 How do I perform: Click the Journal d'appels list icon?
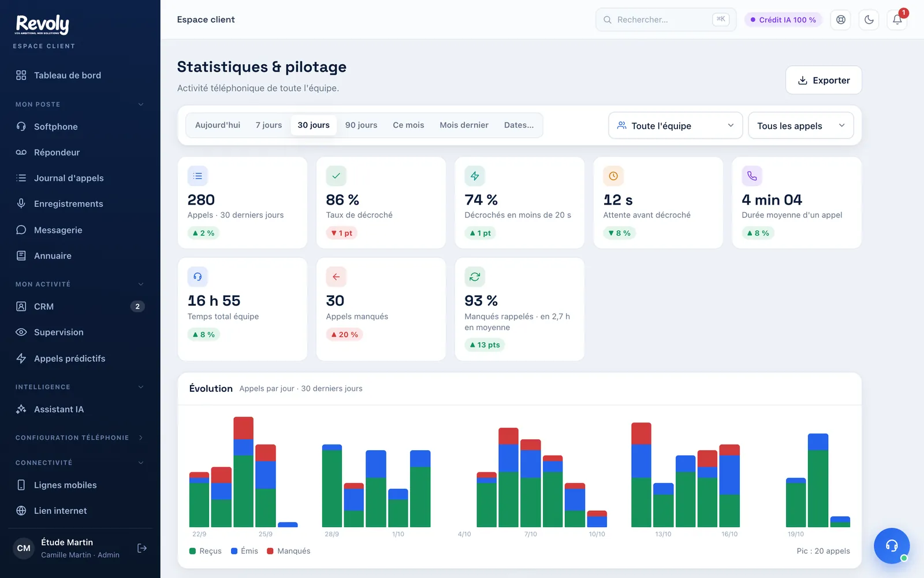[21, 178]
